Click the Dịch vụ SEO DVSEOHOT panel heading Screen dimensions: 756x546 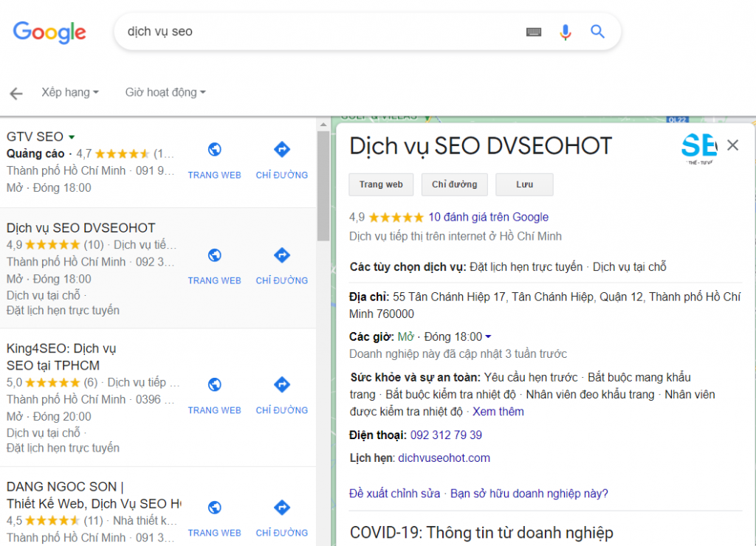[x=480, y=147]
